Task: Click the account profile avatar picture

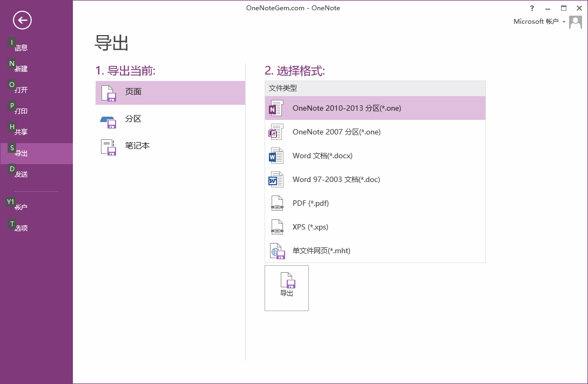Action: click(x=576, y=22)
